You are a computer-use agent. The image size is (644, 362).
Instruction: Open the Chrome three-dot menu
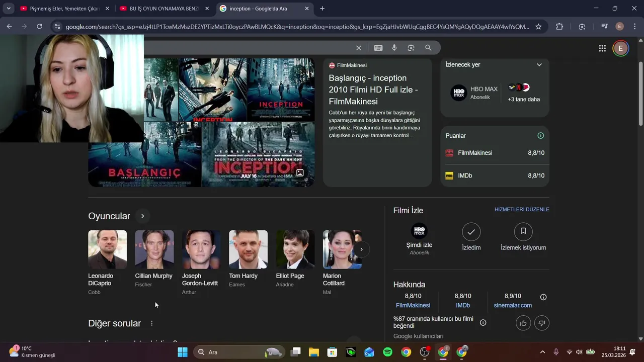pos(634,27)
